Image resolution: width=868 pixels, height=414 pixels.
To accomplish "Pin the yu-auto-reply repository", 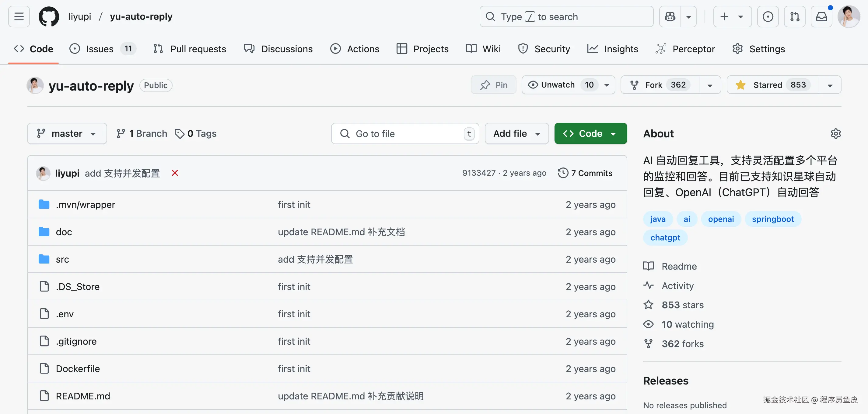I will click(x=494, y=85).
